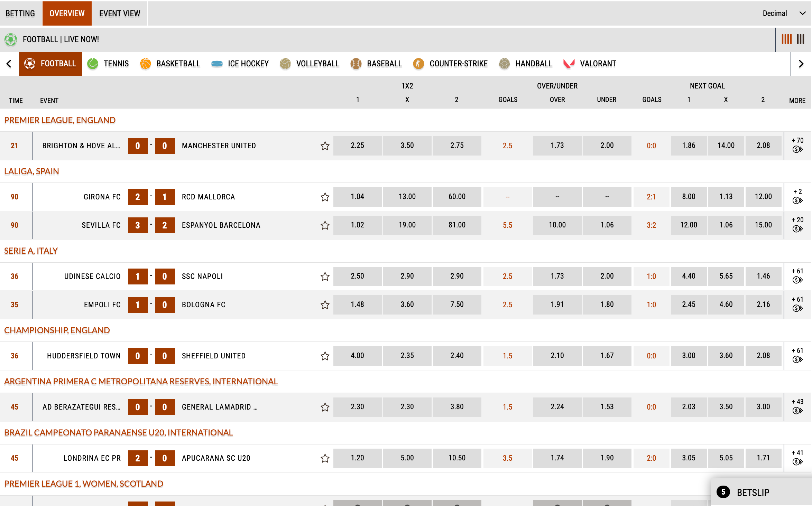Bet Bologna FC away win 7.50
The height and width of the screenshot is (506, 812).
pyautogui.click(x=457, y=304)
